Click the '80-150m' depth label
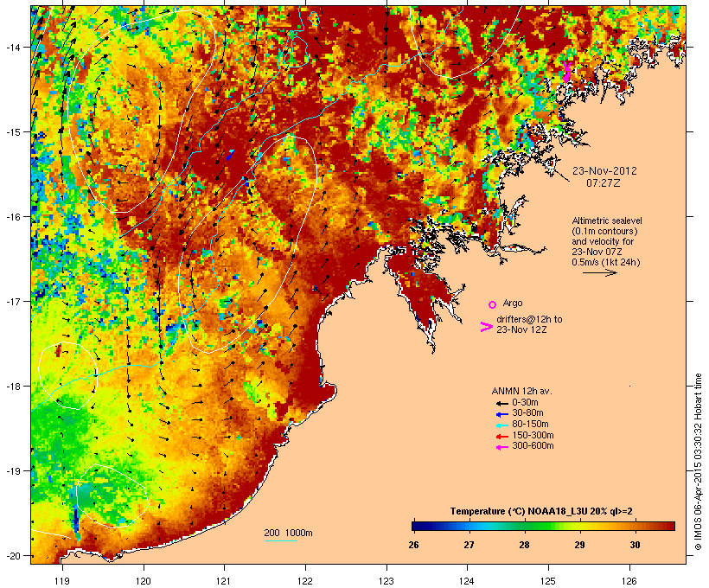 pyautogui.click(x=530, y=425)
